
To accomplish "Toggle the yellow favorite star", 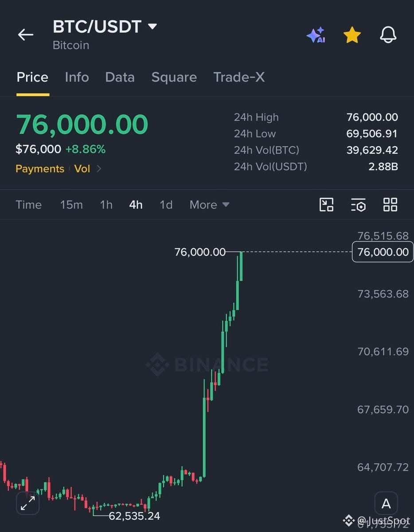I will click(x=352, y=35).
